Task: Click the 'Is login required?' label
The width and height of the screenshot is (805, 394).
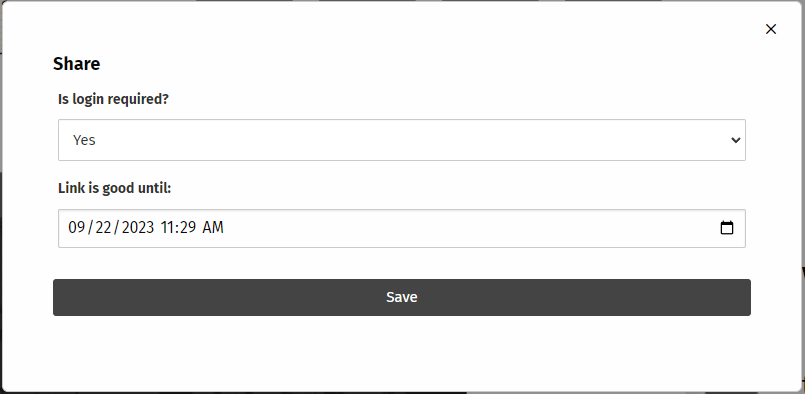Action: [113, 99]
